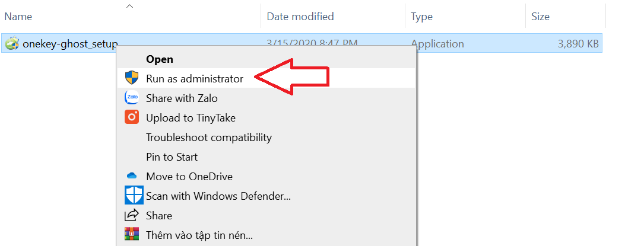Click the Run as administrator shield icon
The width and height of the screenshot is (644, 246).
click(x=132, y=78)
